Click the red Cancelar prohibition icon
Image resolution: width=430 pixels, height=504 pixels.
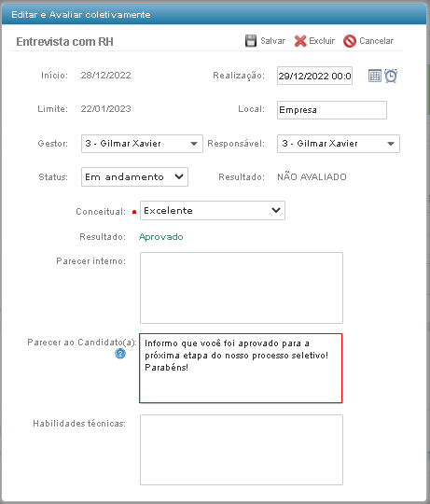click(x=350, y=41)
